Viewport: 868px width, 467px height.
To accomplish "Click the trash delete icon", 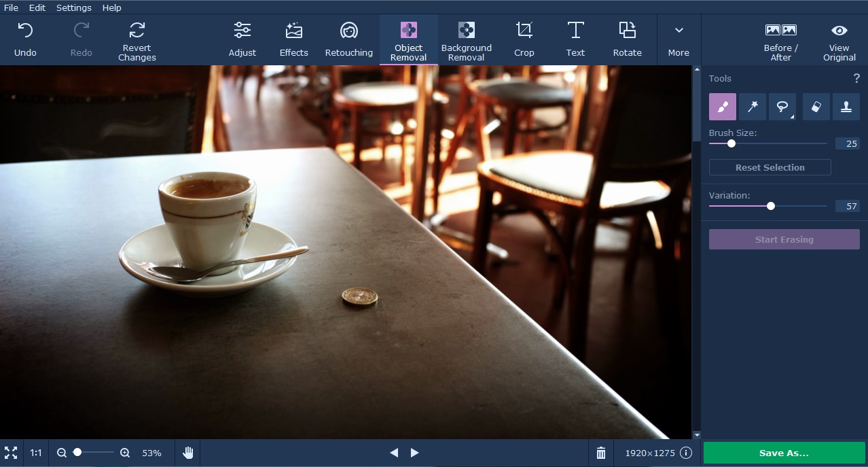I will click(601, 453).
